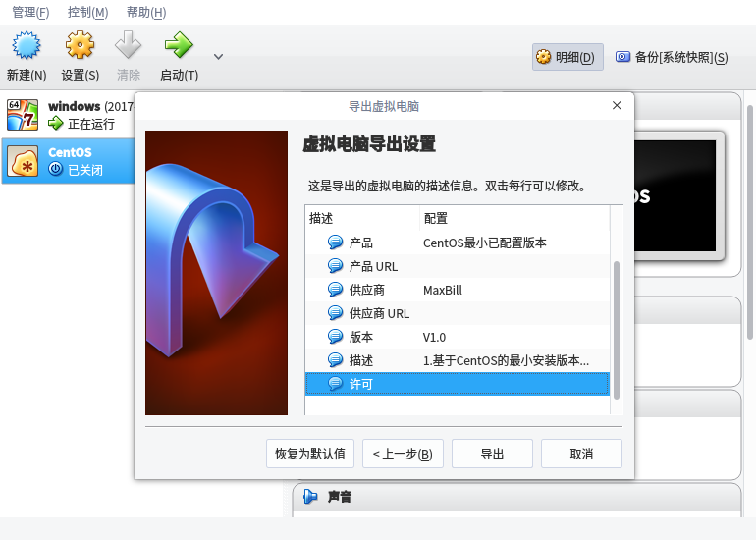Click the bubble icon in the 描述 row

pyautogui.click(x=335, y=360)
